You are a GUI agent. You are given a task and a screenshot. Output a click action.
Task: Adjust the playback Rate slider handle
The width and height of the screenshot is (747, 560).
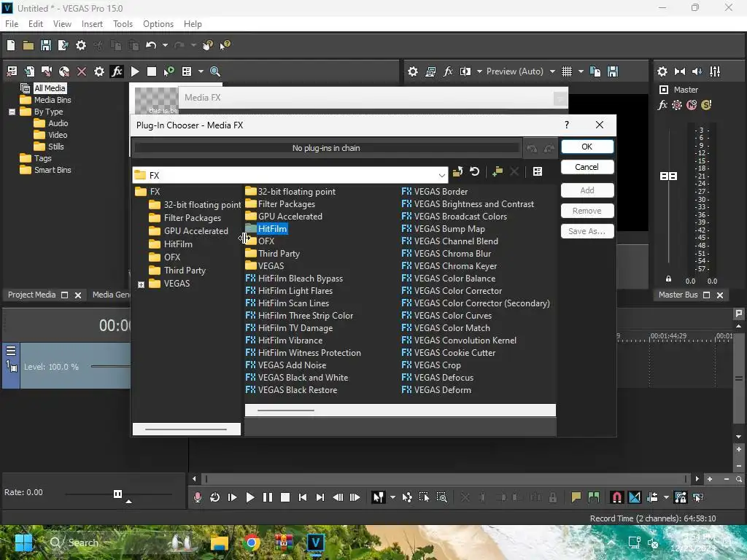pyautogui.click(x=117, y=494)
